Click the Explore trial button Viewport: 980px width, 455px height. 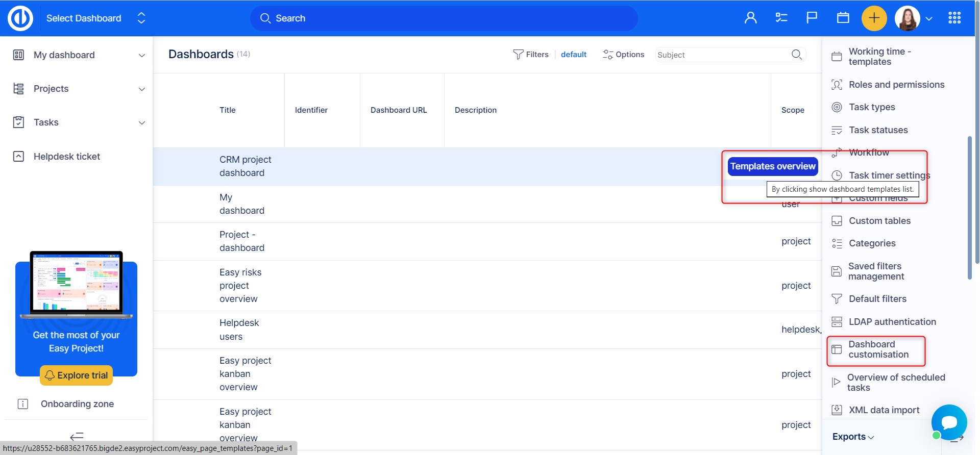point(77,375)
